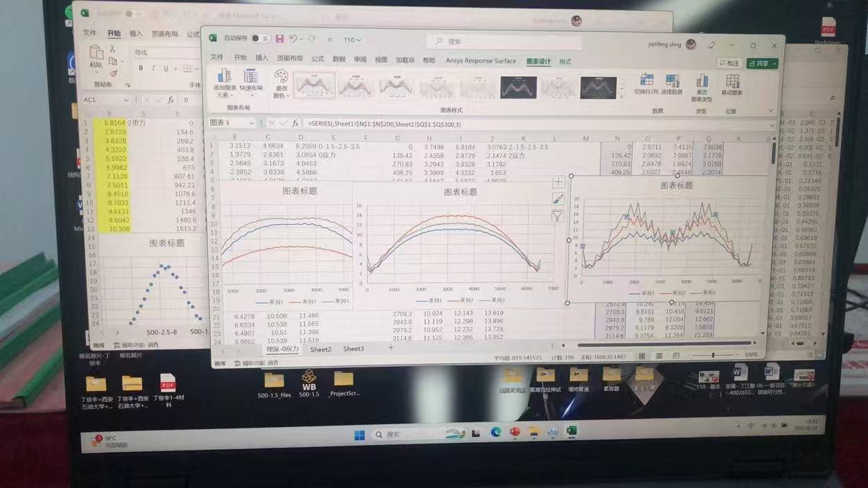868x488 pixels.
Task: Open Customize Quick Access Toolbar dropdown
Action: pos(330,40)
